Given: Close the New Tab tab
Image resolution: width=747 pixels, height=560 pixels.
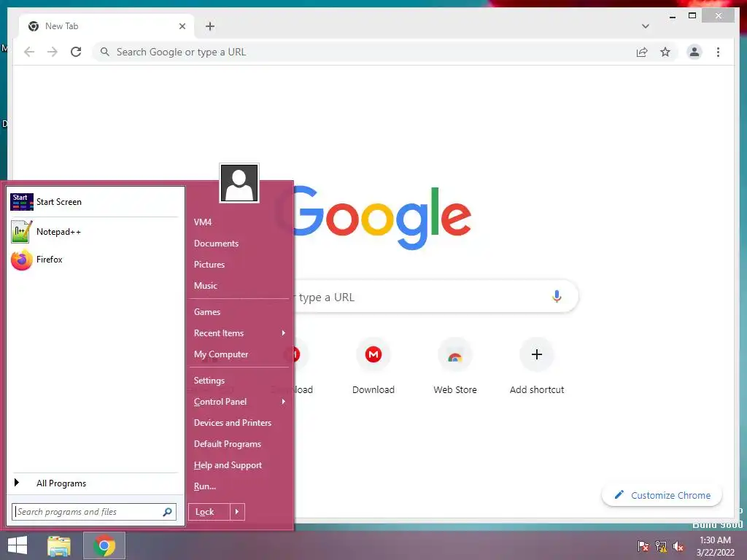Looking at the screenshot, I should tap(182, 26).
